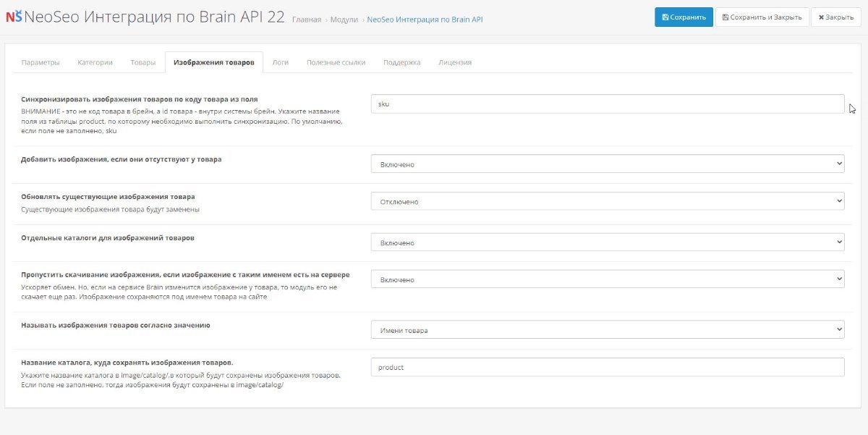Open the Лицензия tab

455,62
